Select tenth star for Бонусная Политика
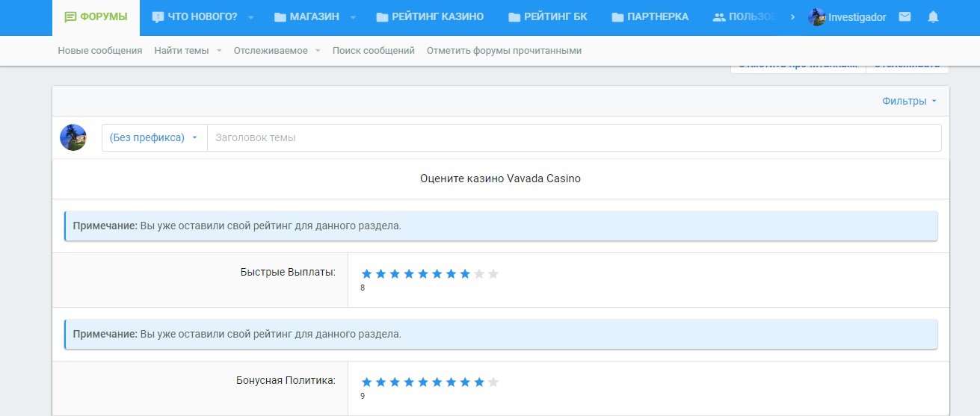980x416 pixels. 493,382
